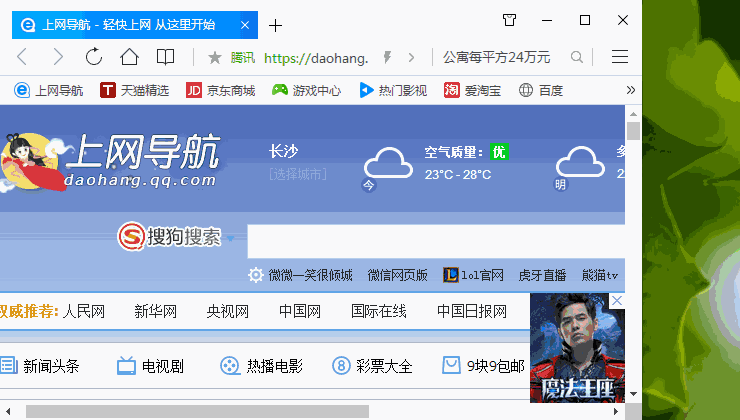Click the 公寓每平方24万元 search box
740x420 pixels.
pos(496,58)
